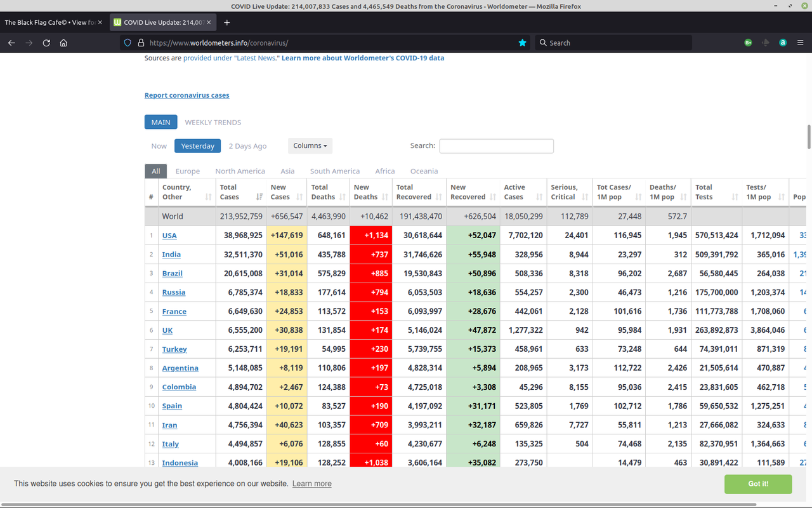Filter table to North America
This screenshot has width=812, height=508.
pyautogui.click(x=240, y=171)
